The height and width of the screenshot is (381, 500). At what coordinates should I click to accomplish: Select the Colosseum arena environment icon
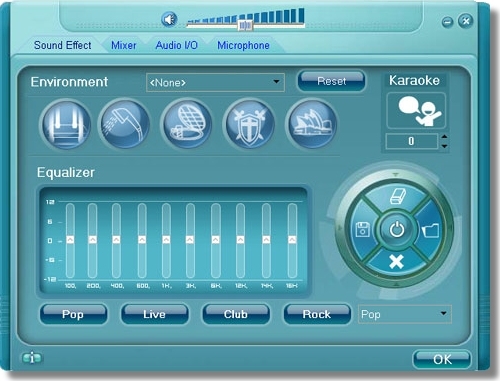coord(186,124)
